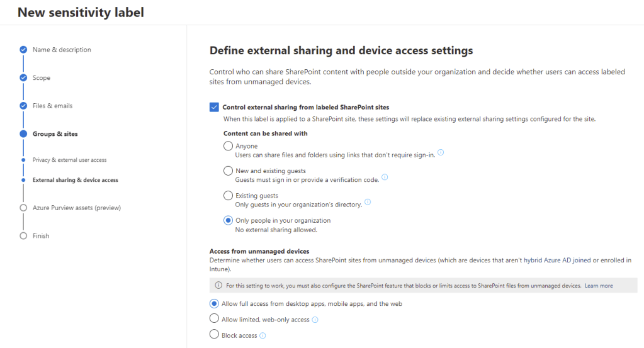644x348 pixels.
Task: Click info icon next to Anyone description
Action: point(441,153)
